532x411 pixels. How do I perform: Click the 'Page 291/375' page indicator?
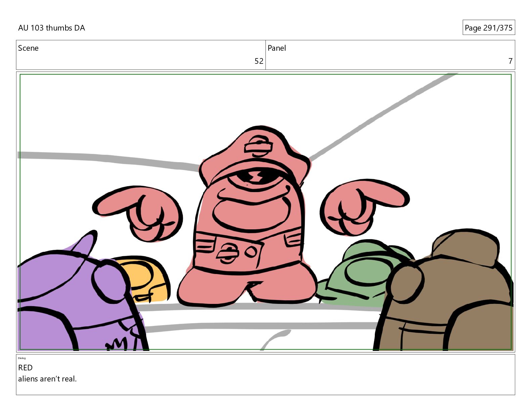point(488,28)
